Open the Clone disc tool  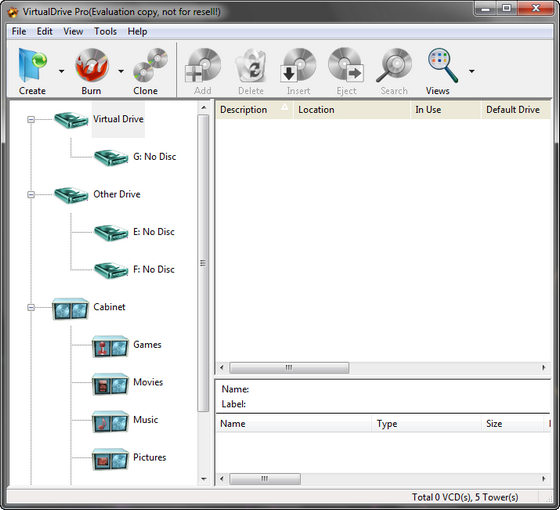pyautogui.click(x=150, y=65)
